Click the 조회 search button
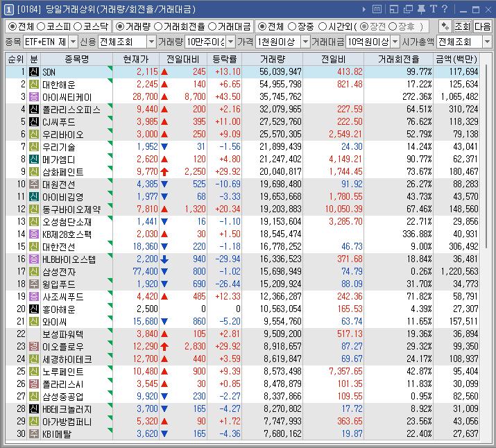The width and height of the screenshot is (496, 448). click(x=463, y=26)
